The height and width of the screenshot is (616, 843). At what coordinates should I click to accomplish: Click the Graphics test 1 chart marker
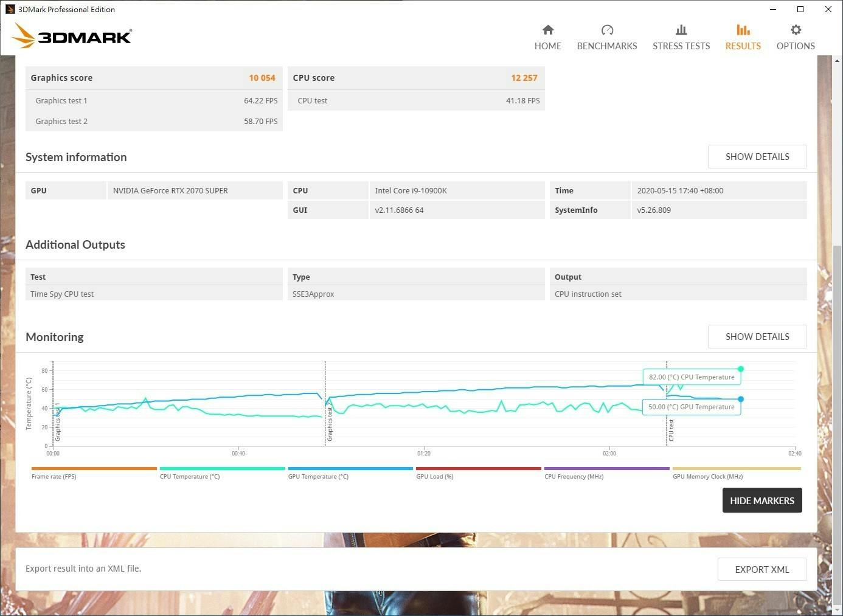point(58,421)
